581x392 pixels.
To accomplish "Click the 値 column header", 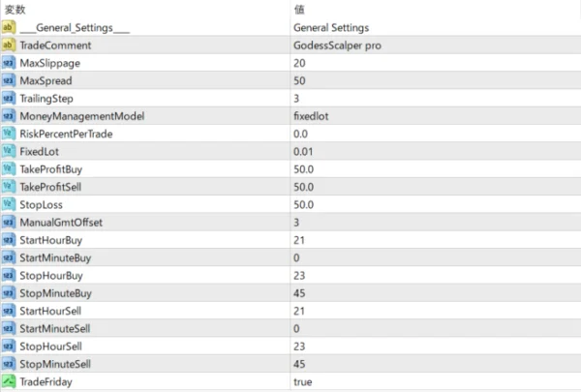I will point(298,9).
